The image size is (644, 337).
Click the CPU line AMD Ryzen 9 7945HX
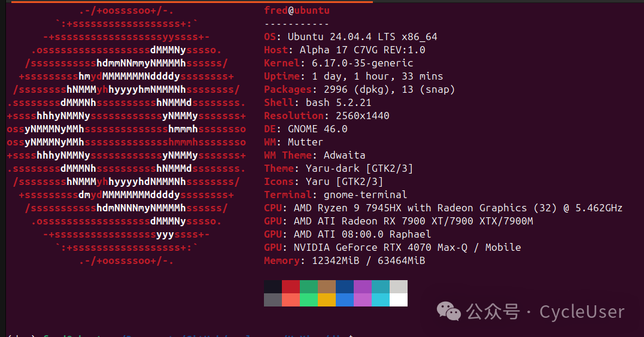pyautogui.click(x=443, y=208)
